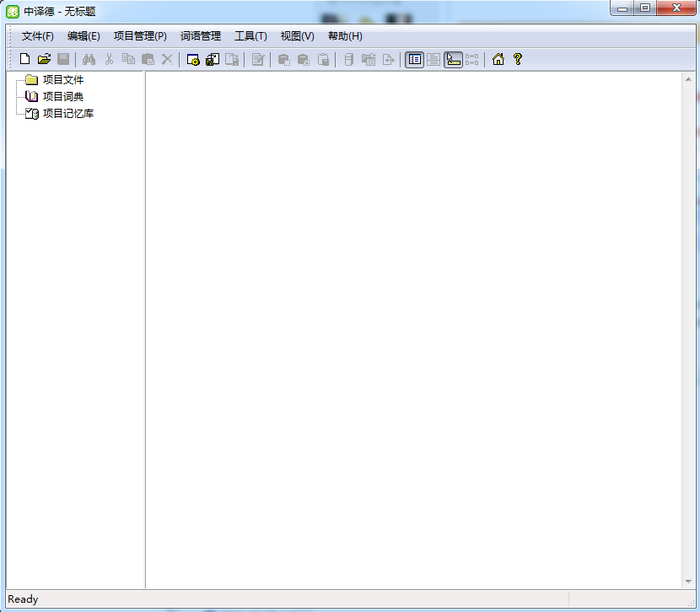The height and width of the screenshot is (612, 700).
Task: Click the second grayed database translate icon
Action: pos(304,59)
